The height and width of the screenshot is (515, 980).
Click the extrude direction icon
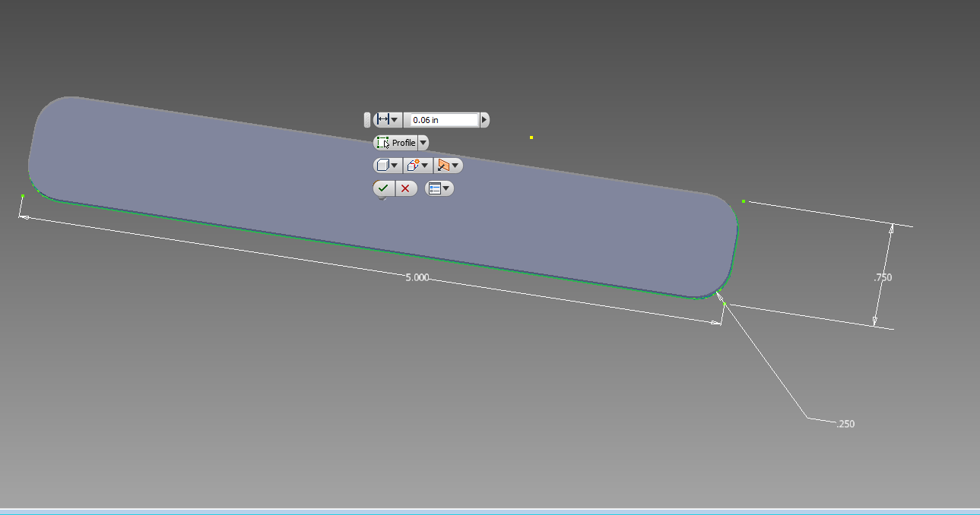pyautogui.click(x=444, y=165)
